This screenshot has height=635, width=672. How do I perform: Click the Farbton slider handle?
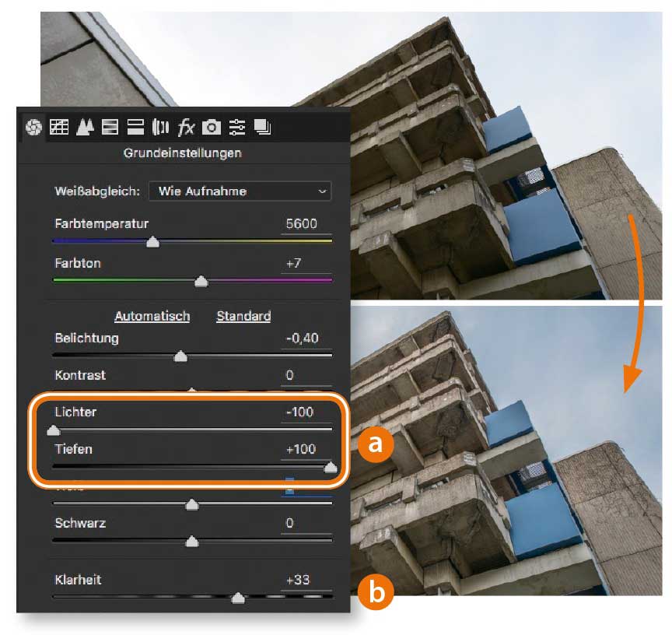201,281
